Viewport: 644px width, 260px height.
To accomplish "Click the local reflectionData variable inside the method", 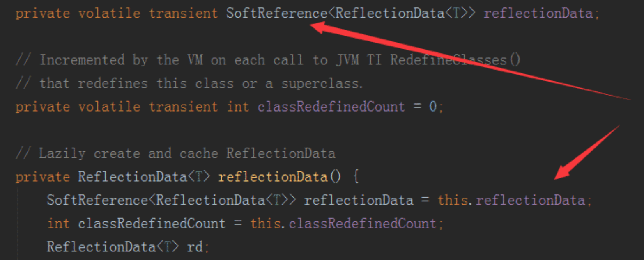I will tap(358, 201).
